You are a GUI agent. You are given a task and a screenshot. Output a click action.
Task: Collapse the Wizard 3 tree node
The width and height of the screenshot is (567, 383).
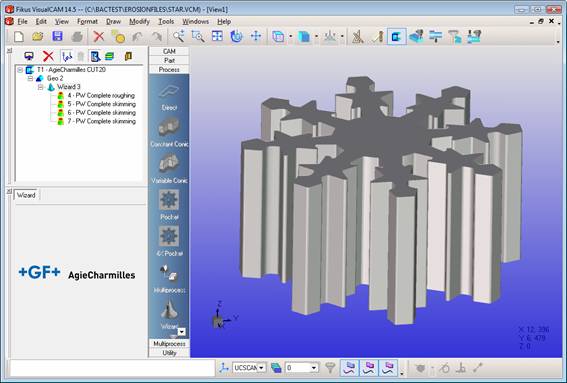pyautogui.click(x=40, y=87)
